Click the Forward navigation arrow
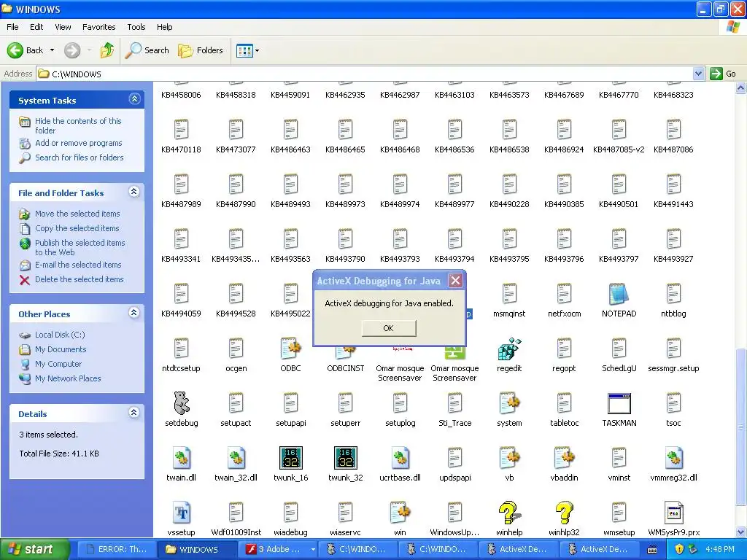 pyautogui.click(x=72, y=50)
